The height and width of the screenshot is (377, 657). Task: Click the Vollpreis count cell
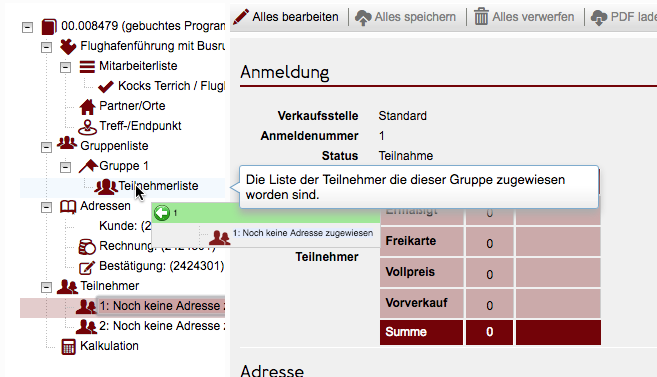(489, 273)
